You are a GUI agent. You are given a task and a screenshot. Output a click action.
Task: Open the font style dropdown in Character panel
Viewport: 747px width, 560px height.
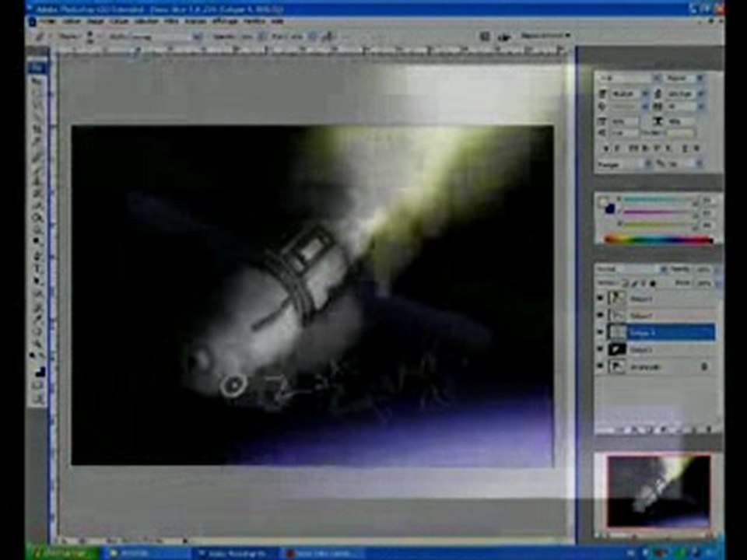coord(700,78)
